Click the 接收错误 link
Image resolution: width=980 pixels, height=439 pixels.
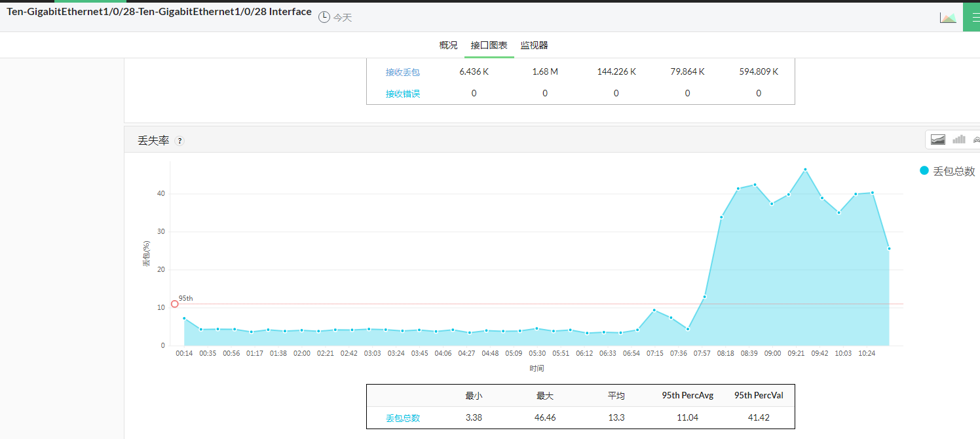coord(403,94)
